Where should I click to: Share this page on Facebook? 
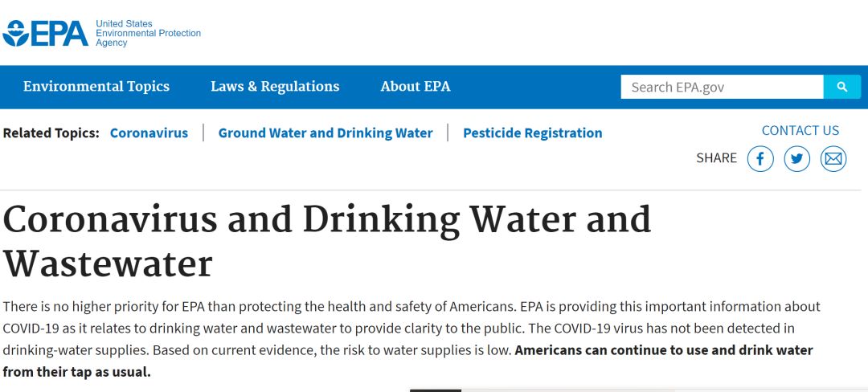click(x=760, y=159)
